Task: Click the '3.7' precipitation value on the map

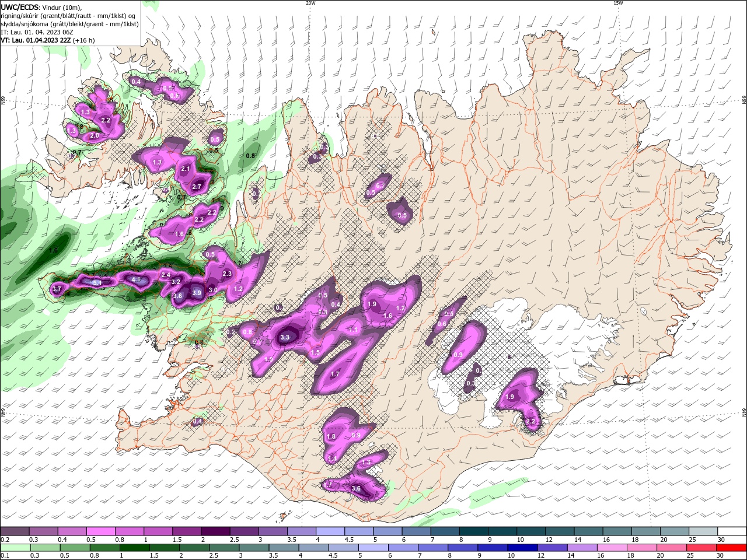Action: [x=57, y=289]
